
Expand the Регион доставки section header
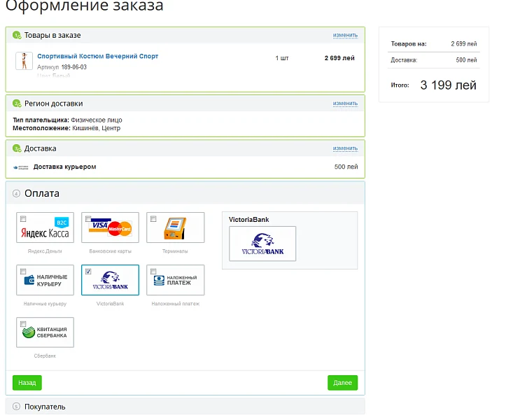(185, 104)
